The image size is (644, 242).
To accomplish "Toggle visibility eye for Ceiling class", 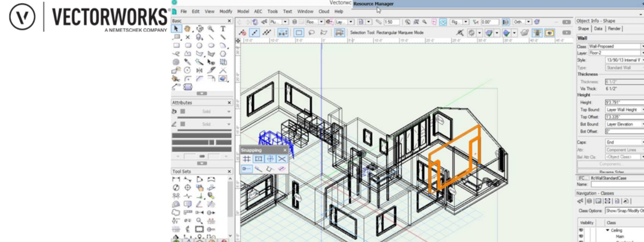I will click(581, 230).
